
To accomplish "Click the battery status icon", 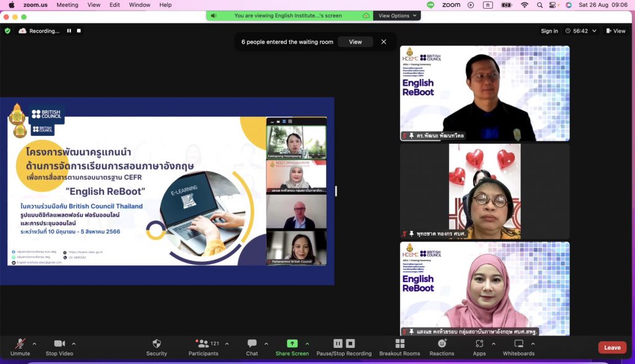I will 507,5.
